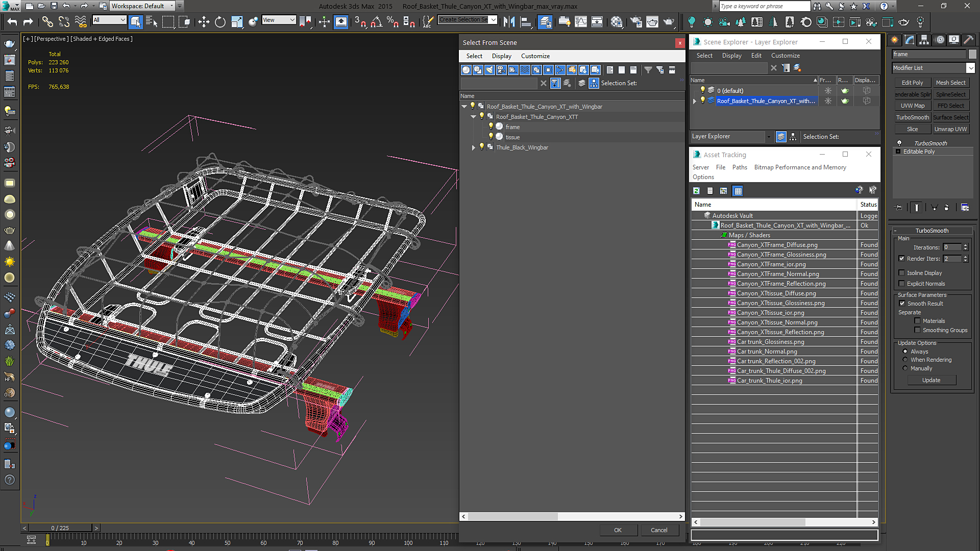Choose the Select and Uniform Scale tool
This screenshot has height=551, width=980.
pyautogui.click(x=237, y=21)
